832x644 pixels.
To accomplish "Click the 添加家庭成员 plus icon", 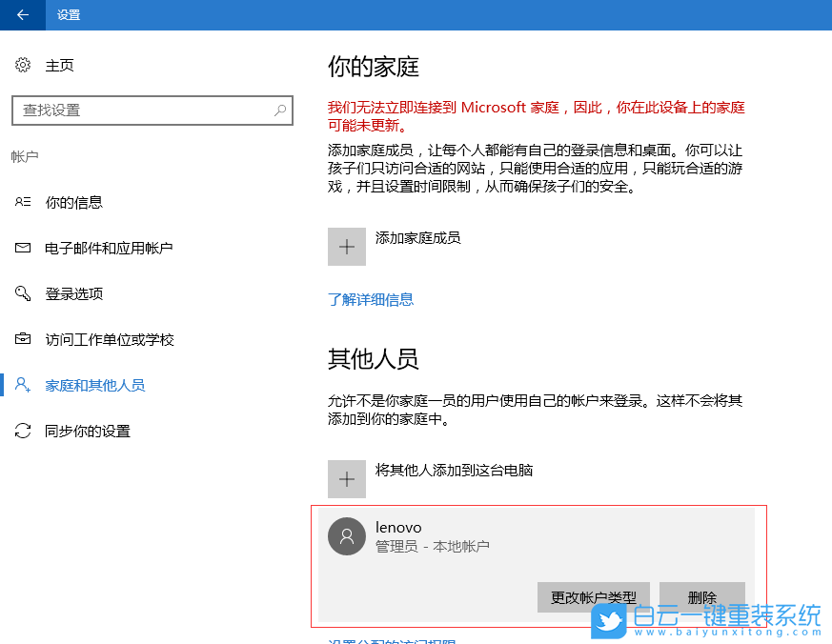I will point(347,246).
